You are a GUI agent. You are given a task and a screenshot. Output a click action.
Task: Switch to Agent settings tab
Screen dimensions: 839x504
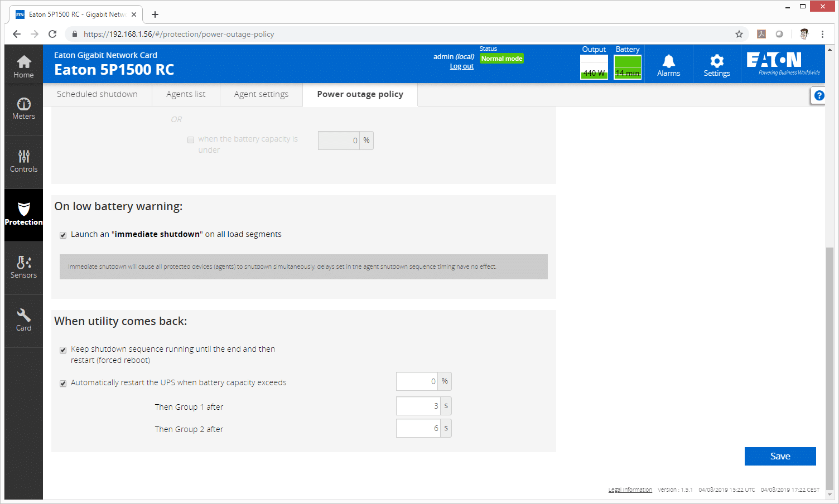coord(261,94)
